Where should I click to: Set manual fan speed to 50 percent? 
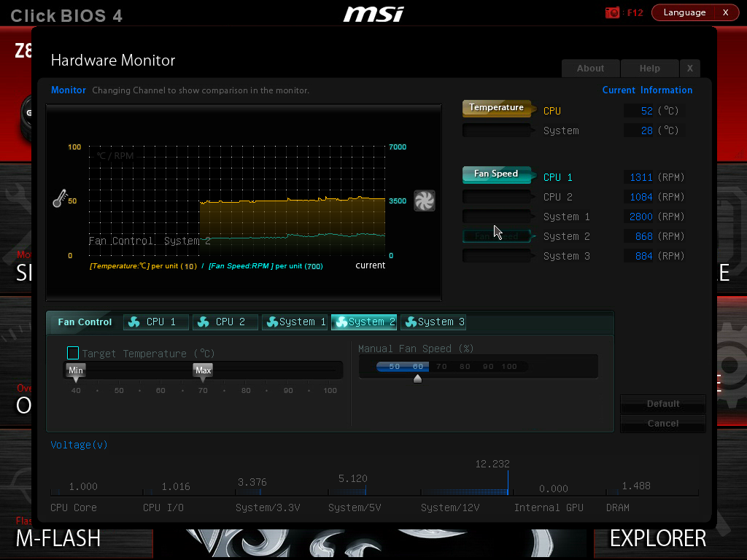[x=395, y=367]
